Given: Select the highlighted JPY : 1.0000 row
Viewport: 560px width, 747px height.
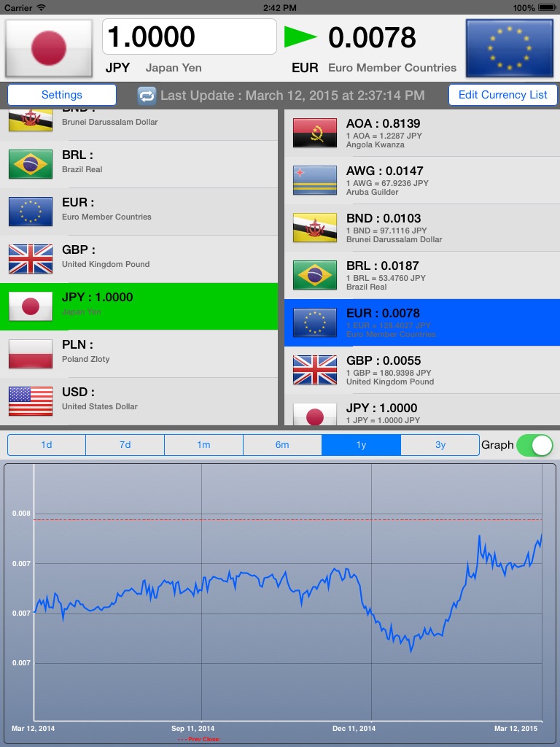Looking at the screenshot, I should click(139, 306).
